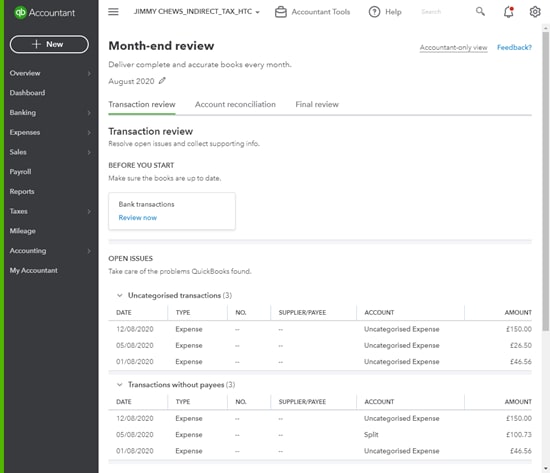
Task: Edit August 2020 with the pencil icon
Action: coord(162,81)
